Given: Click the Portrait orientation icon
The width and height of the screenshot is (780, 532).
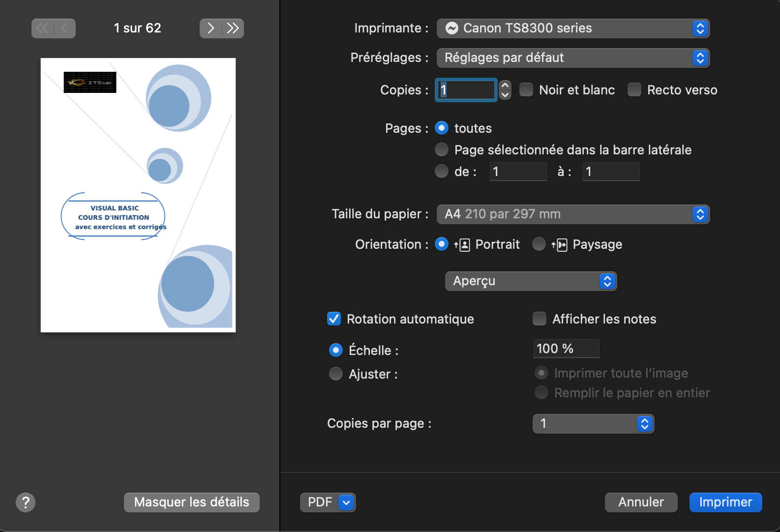Looking at the screenshot, I should point(462,244).
